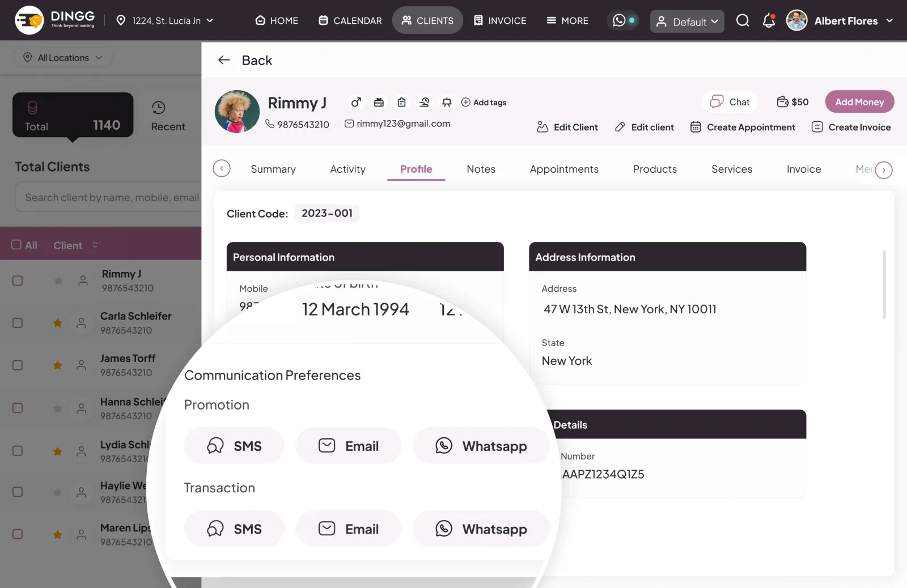Click the DINGG logo

click(55, 20)
